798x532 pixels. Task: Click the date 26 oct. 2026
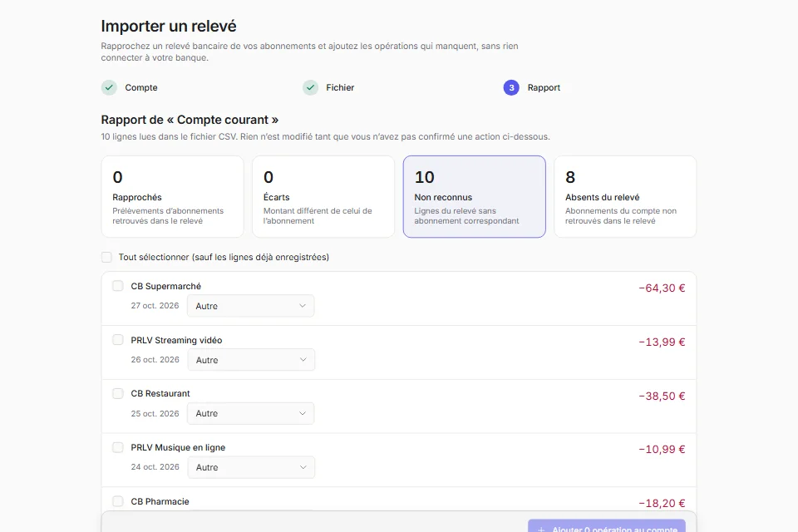click(155, 359)
